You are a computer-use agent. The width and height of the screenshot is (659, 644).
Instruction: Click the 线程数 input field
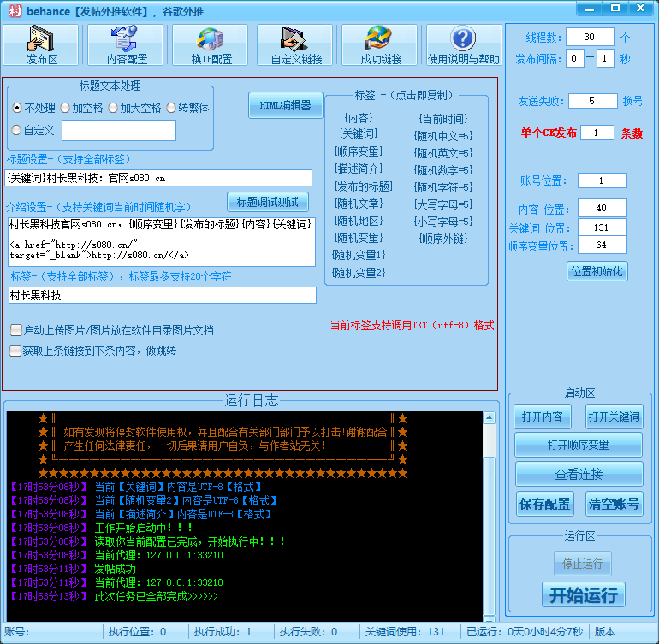tap(589, 38)
